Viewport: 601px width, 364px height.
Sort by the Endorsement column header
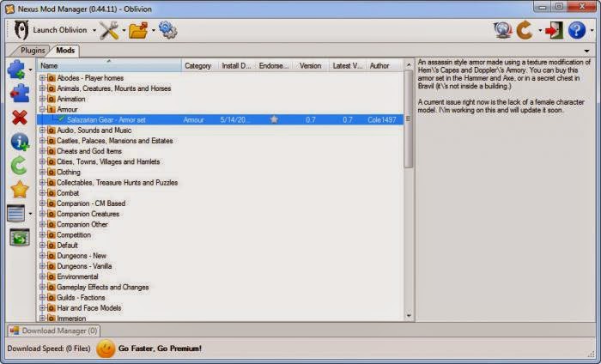[274, 65]
